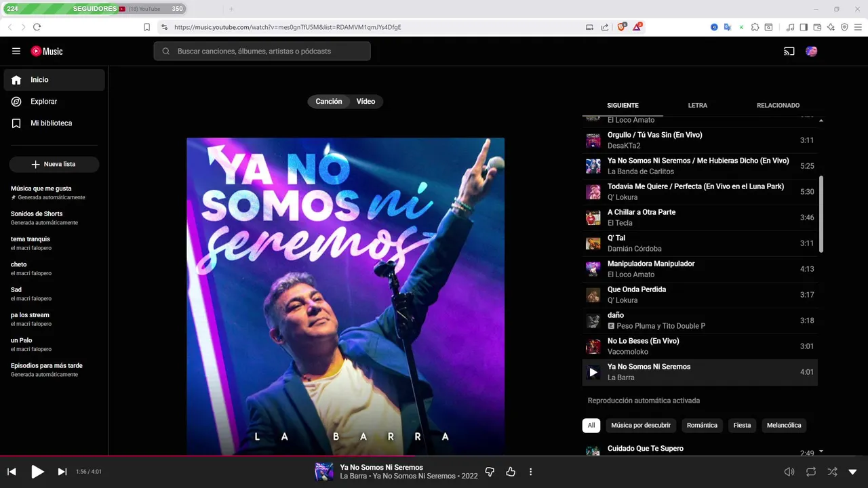Go to Inicio in the sidebar
The image size is (868, 488).
click(54, 80)
